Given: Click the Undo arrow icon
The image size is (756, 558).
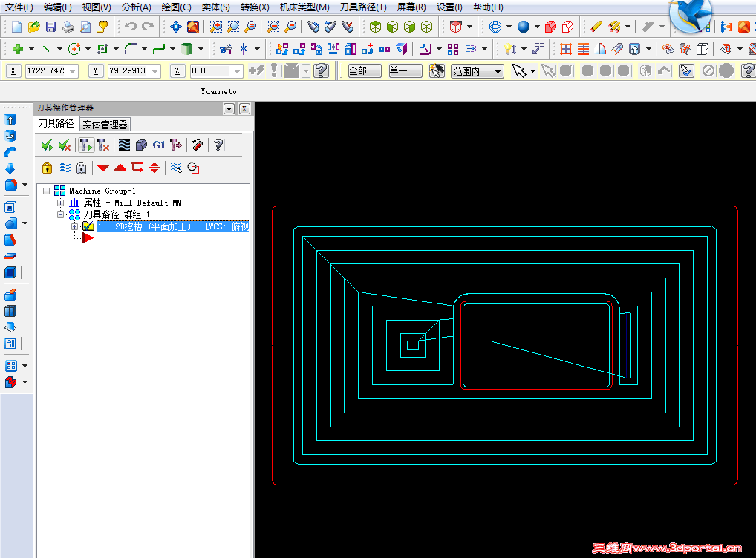Looking at the screenshot, I should 131,27.
